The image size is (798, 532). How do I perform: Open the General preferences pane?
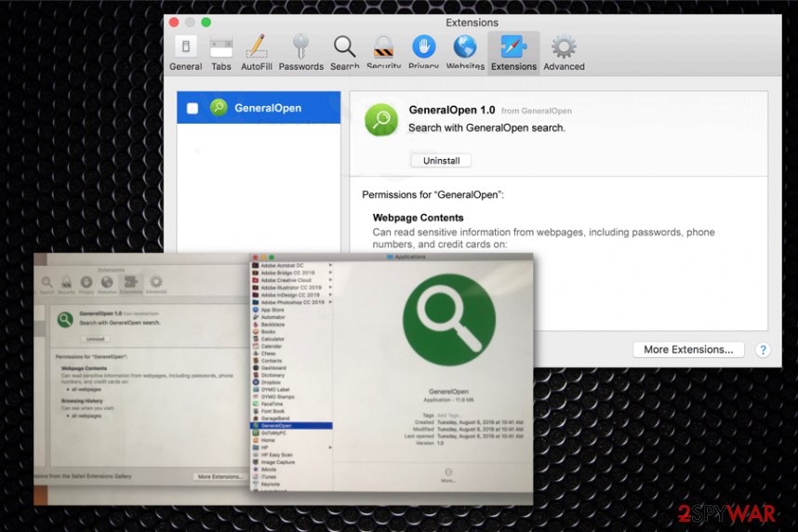(x=186, y=53)
